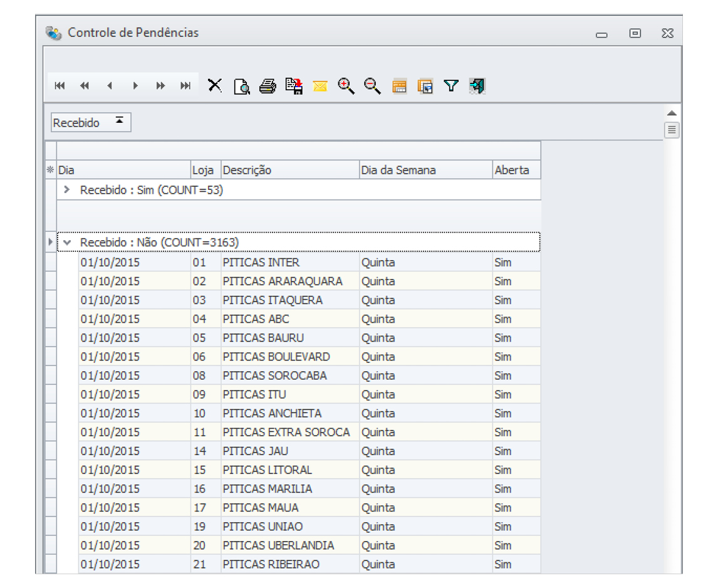Click the delete X toolbar icon

click(215, 85)
